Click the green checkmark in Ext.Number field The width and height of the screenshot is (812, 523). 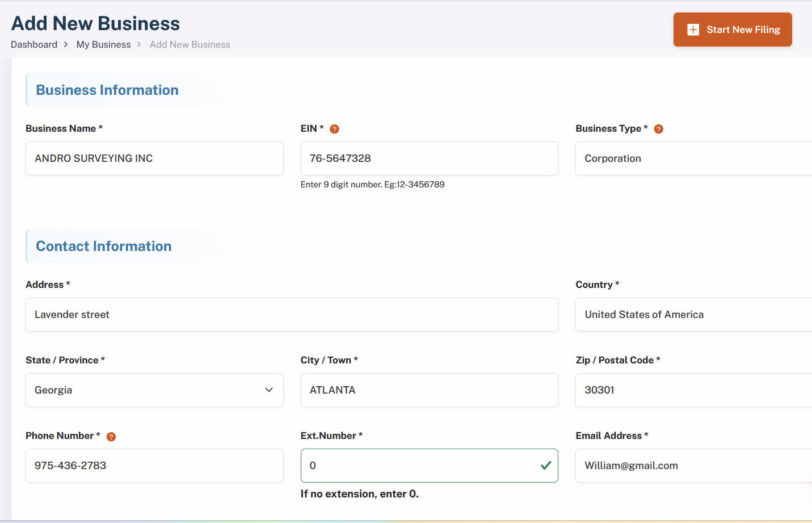coord(546,466)
